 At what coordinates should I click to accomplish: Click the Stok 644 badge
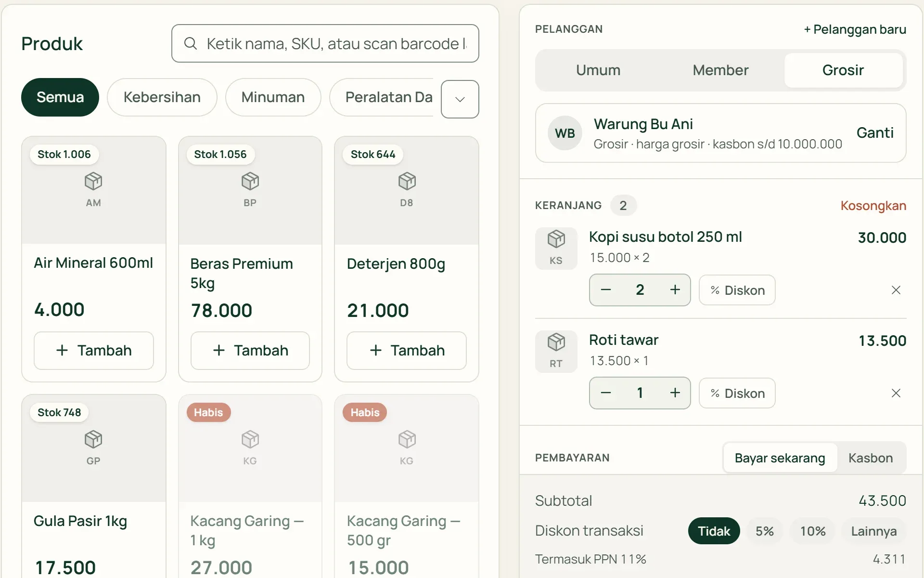[373, 155]
